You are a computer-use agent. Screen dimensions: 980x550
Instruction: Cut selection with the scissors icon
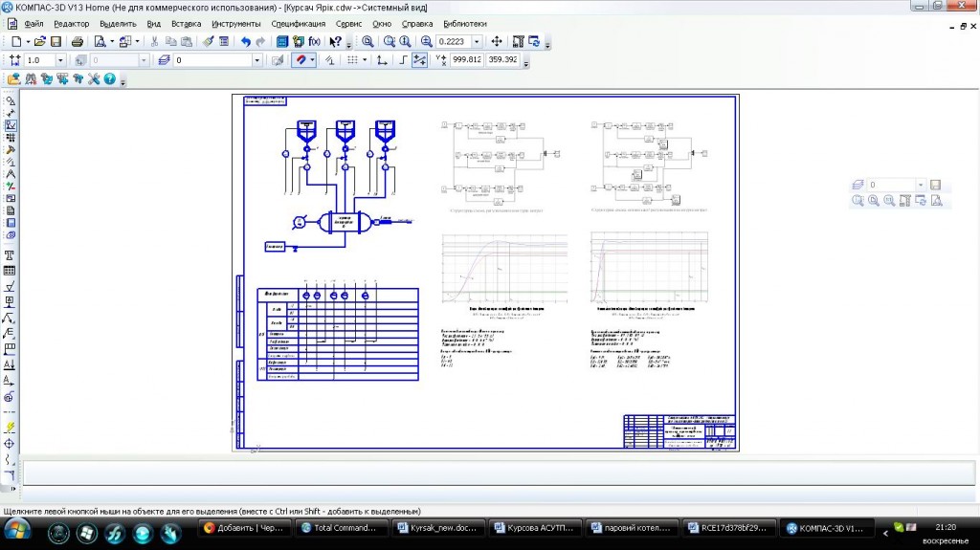[x=154, y=41]
